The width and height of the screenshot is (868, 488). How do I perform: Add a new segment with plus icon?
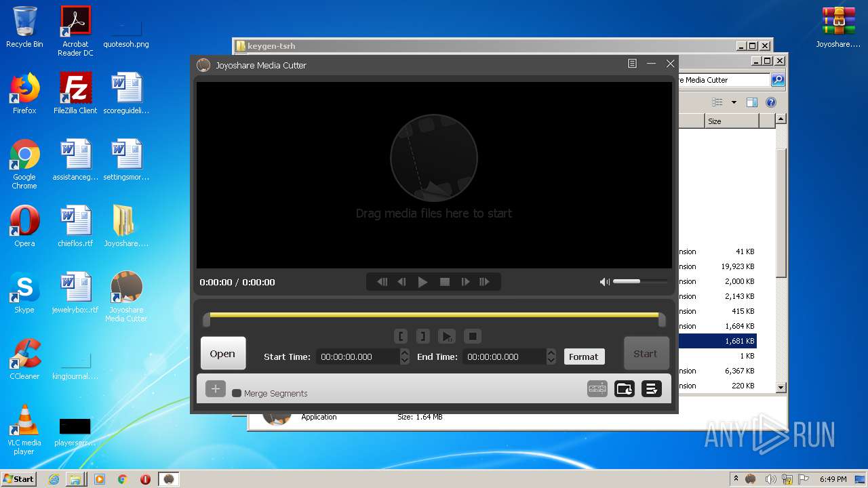[x=216, y=388]
